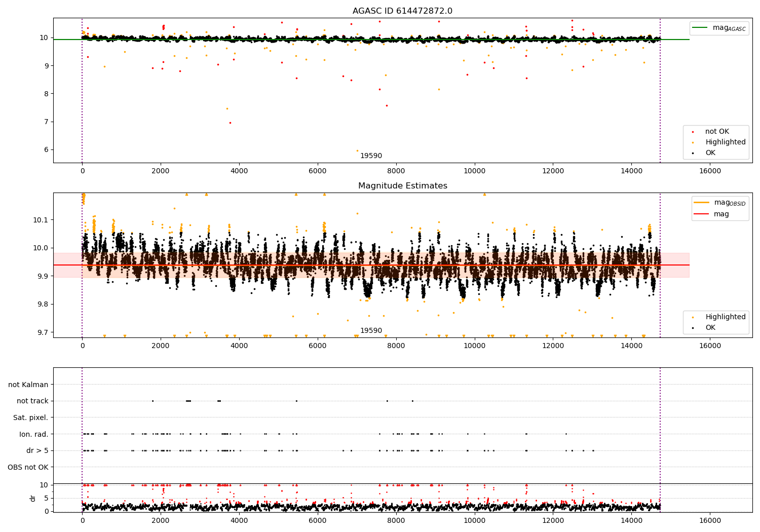Click the 19590 label in middle plot
Viewport: 760px width, 532px height.
click(371, 331)
